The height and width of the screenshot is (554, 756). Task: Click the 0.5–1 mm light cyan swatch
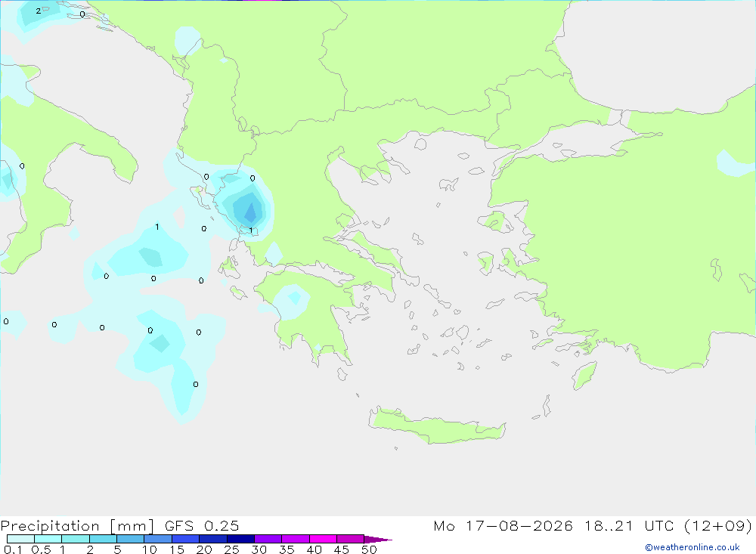(48, 539)
